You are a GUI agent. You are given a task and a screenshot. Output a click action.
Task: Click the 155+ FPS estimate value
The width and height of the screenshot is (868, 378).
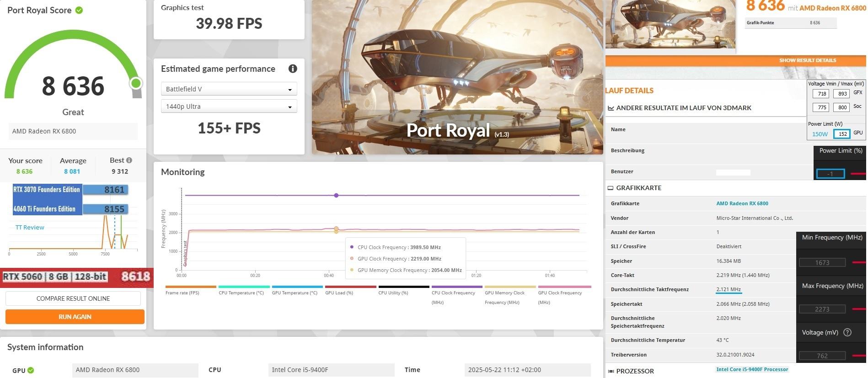pos(229,128)
